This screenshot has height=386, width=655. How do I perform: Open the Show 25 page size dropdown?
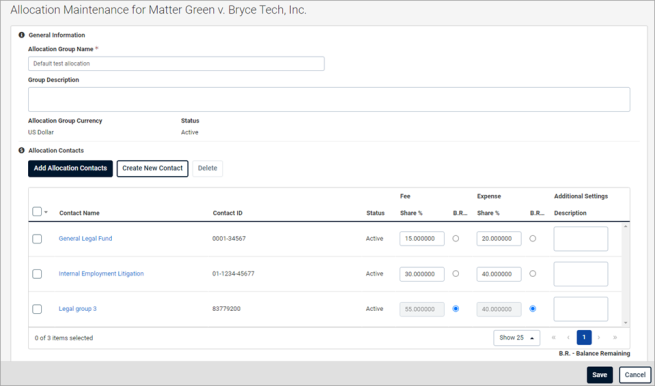pyautogui.click(x=517, y=338)
